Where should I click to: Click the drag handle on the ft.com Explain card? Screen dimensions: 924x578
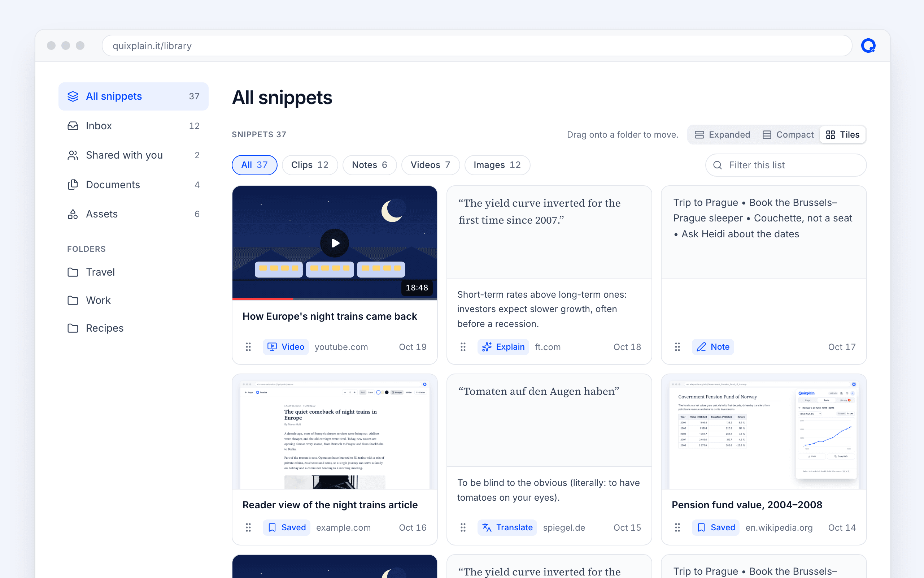click(463, 347)
